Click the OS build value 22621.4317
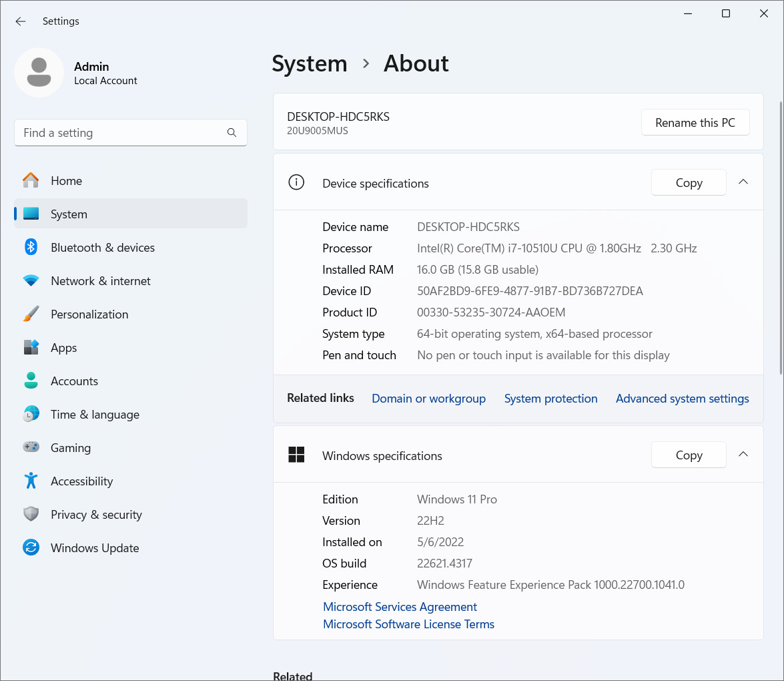The height and width of the screenshot is (681, 784). tap(444, 563)
